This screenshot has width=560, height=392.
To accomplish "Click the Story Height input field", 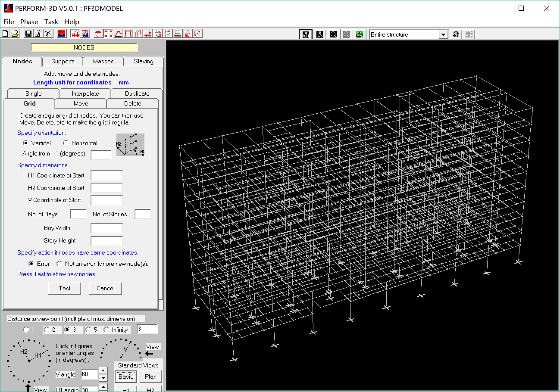I will [107, 241].
